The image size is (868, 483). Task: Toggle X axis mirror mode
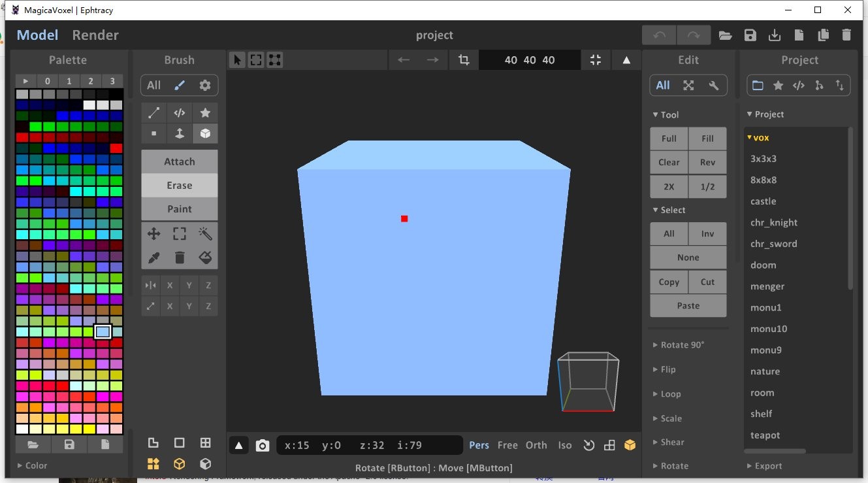tap(170, 286)
